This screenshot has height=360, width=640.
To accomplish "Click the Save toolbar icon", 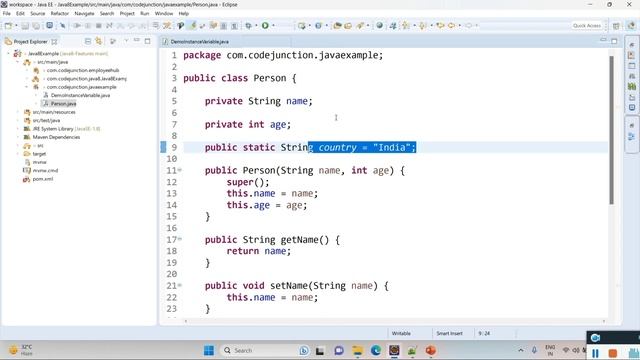I will pos(25,26).
